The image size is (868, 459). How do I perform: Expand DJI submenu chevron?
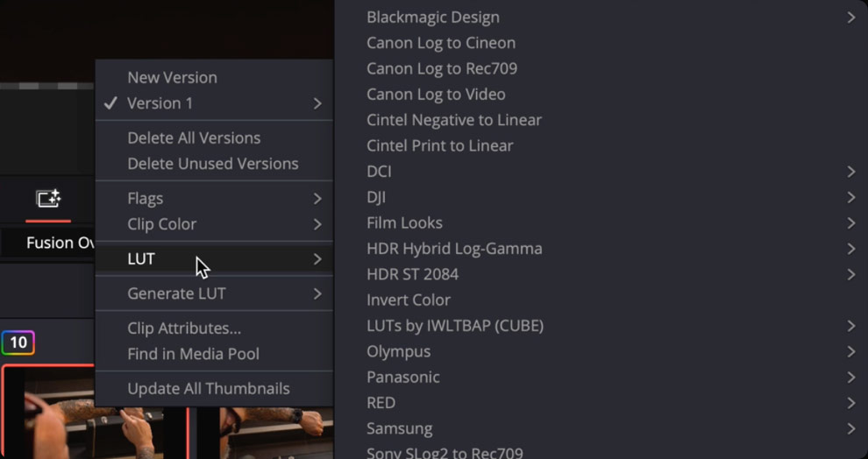pyautogui.click(x=850, y=197)
